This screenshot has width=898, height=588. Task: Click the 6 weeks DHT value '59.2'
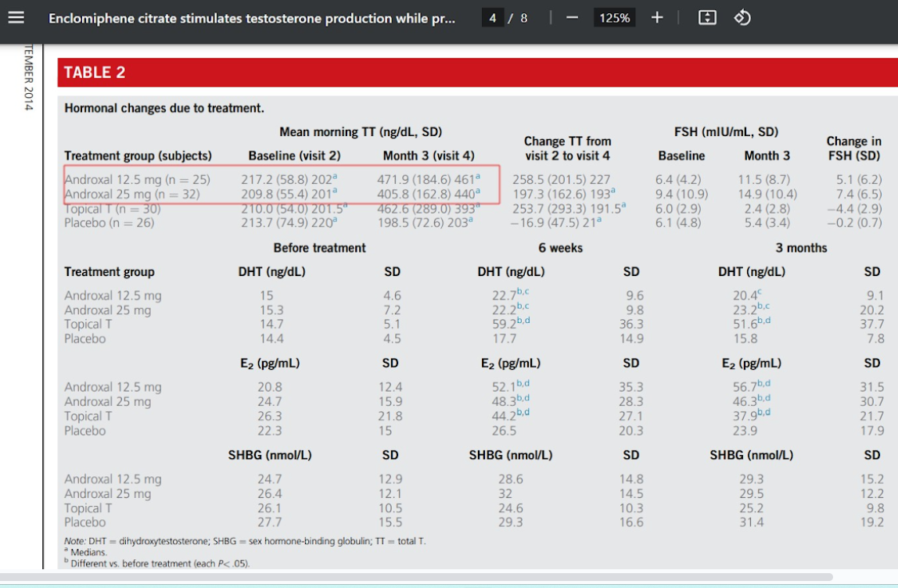[x=504, y=324]
